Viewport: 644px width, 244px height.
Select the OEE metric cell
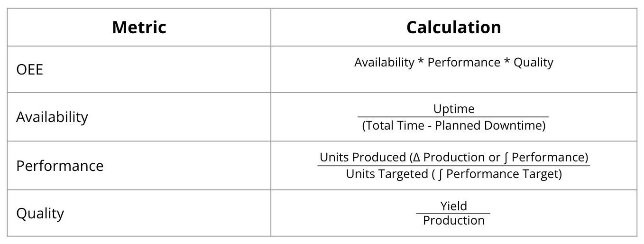[29, 70]
